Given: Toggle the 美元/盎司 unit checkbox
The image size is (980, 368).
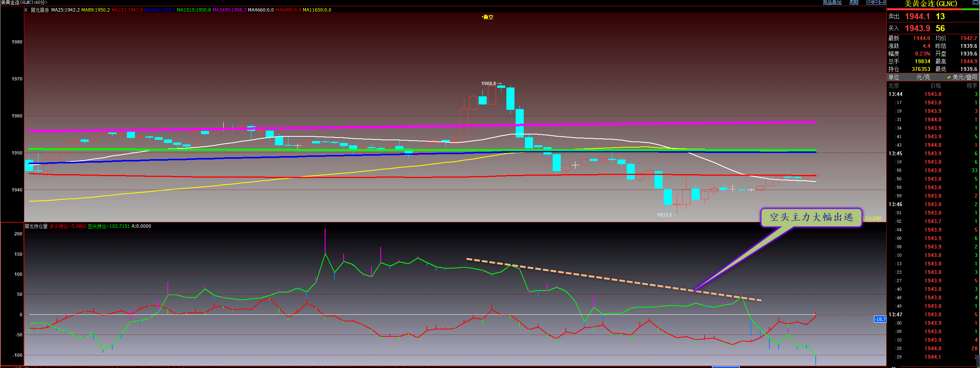Looking at the screenshot, I should [x=949, y=77].
